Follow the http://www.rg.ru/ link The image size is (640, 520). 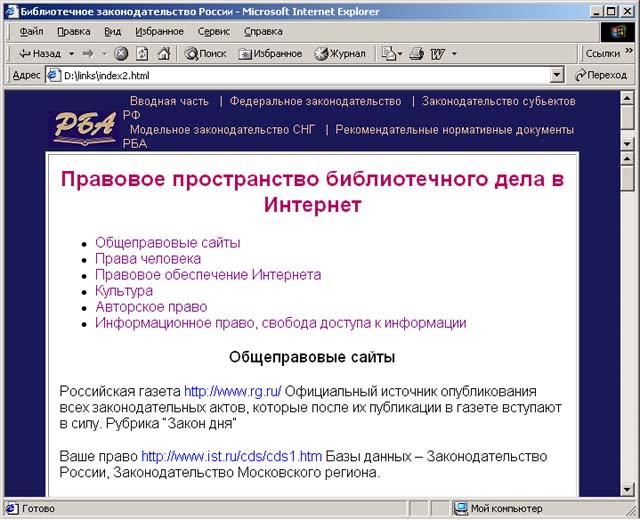(x=233, y=391)
